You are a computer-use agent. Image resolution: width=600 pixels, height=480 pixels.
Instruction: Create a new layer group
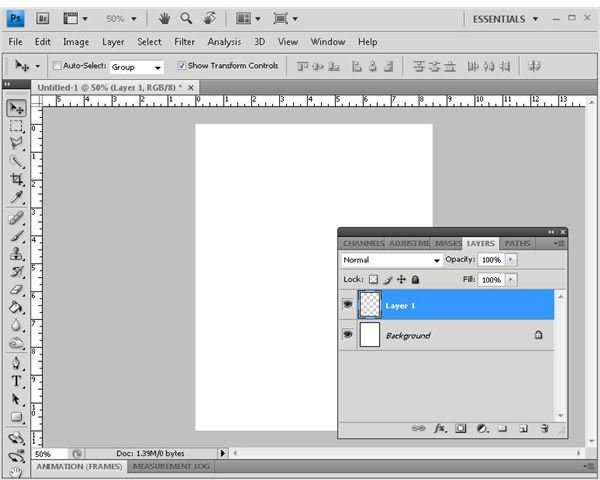[502, 428]
